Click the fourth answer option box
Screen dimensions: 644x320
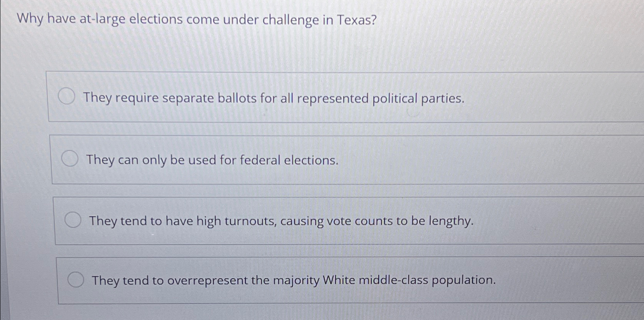point(306,280)
